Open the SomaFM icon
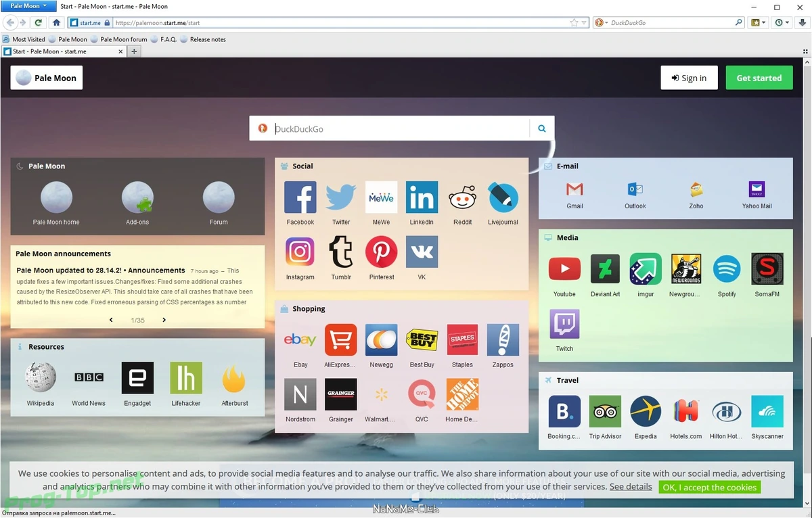Image resolution: width=812 pixels, height=518 pixels. pos(767,269)
